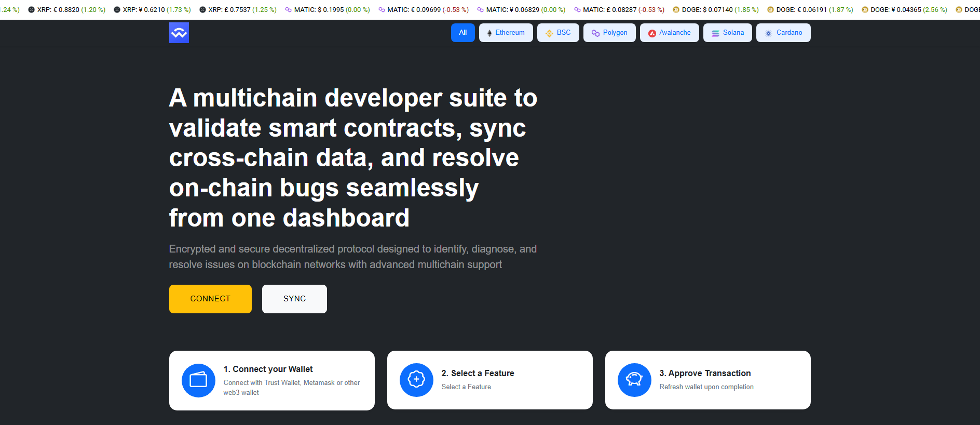Open the '1. Connect your Wallet' step heading
The width and height of the screenshot is (980, 425).
pos(268,369)
